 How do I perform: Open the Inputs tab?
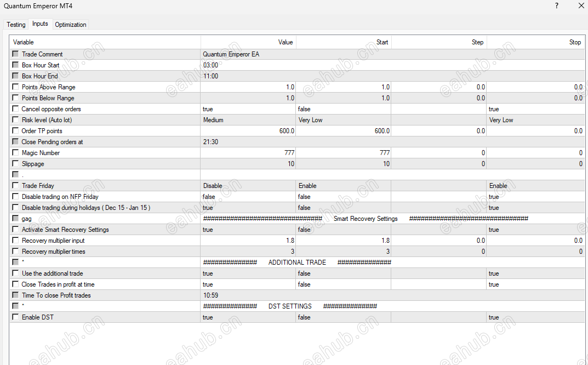40,24
